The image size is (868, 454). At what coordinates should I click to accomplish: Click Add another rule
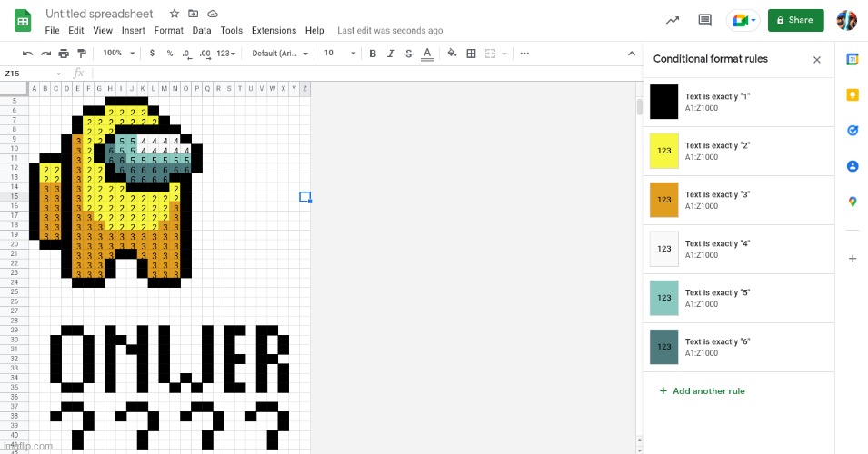pyautogui.click(x=708, y=391)
